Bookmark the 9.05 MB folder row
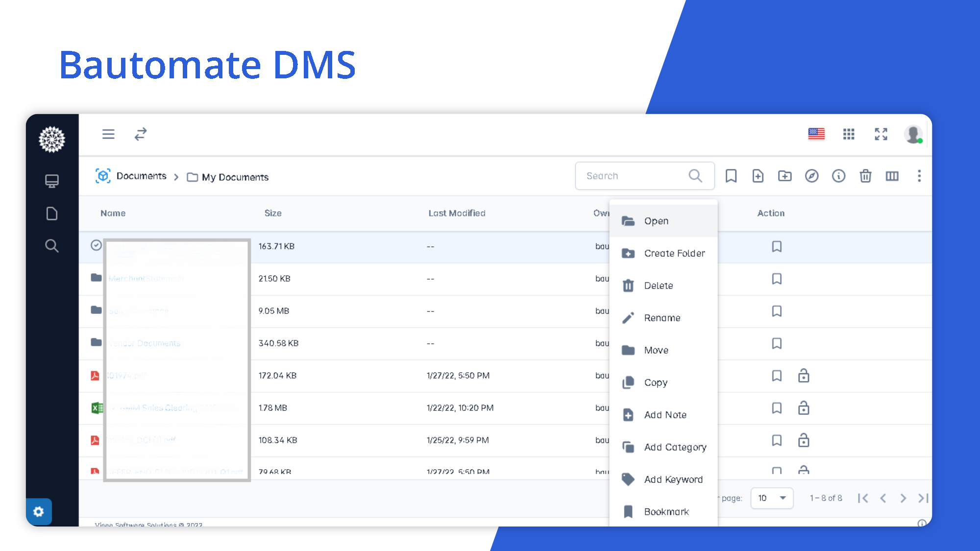The image size is (980, 551). [x=777, y=311]
